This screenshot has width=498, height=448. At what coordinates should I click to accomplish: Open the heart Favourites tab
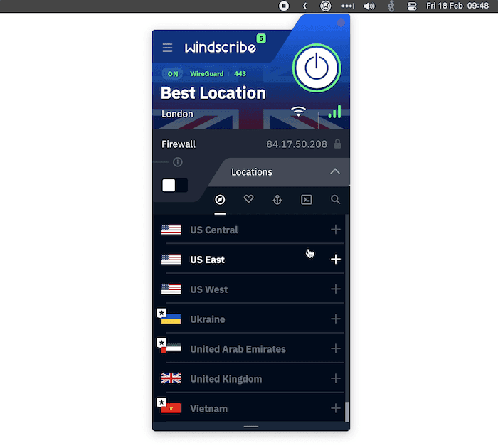[x=248, y=199]
